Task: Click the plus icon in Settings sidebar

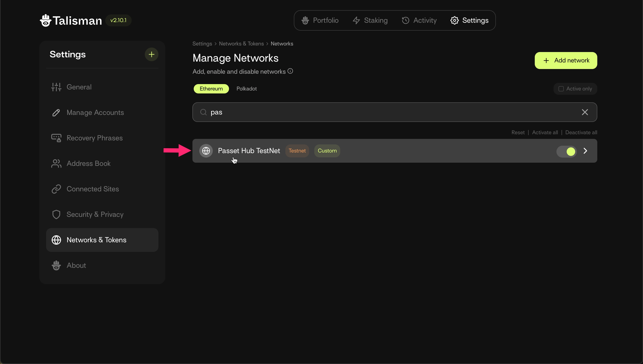Action: (151, 54)
